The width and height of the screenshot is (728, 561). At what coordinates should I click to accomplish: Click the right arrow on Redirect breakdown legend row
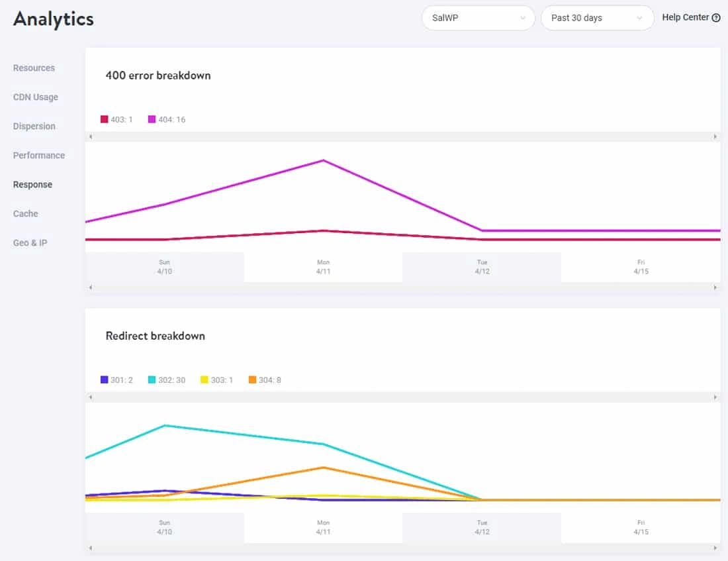pyautogui.click(x=716, y=397)
